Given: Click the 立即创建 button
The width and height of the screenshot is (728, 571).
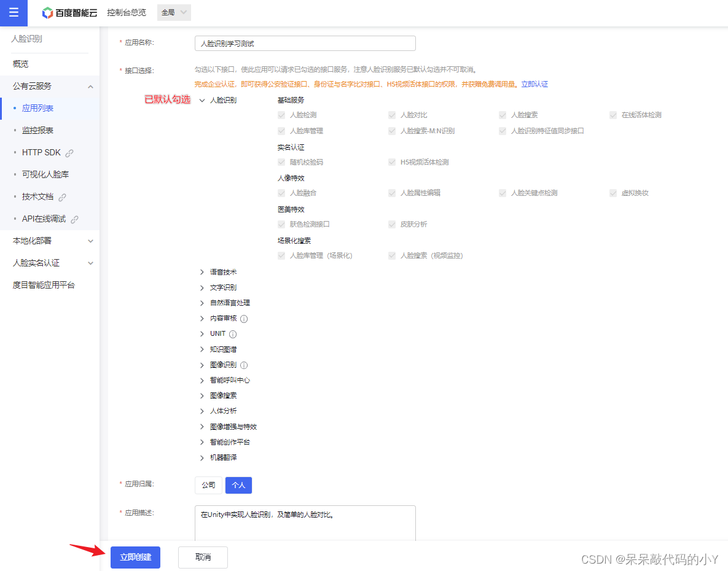Looking at the screenshot, I should [135, 557].
